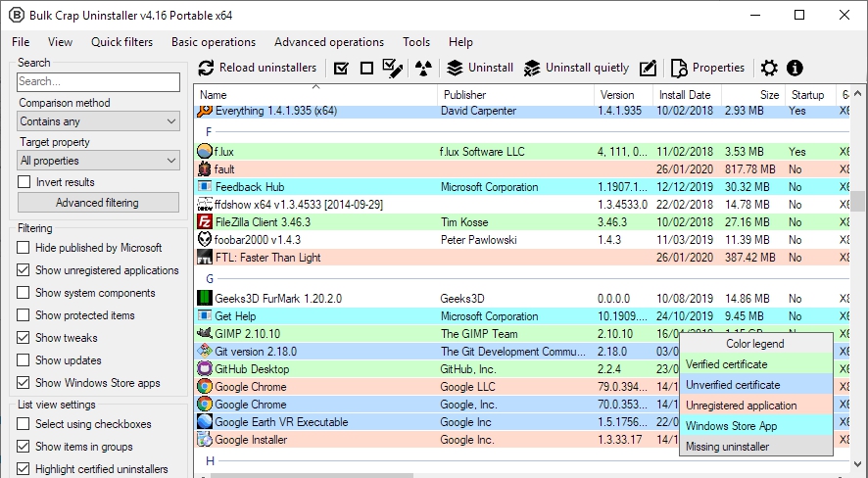This screenshot has width=868, height=478.
Task: Collapse the H group header
Action: click(x=210, y=460)
